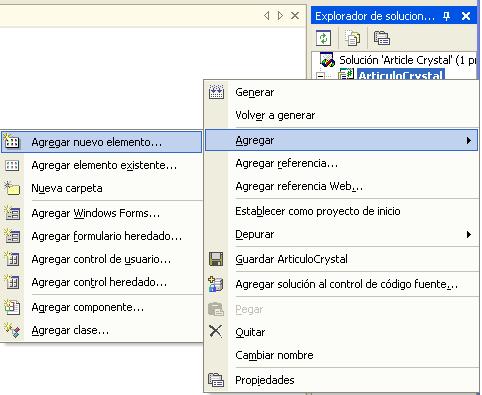Click the Explorador de soluciones title bar
The image size is (482, 395).
pyautogui.click(x=394, y=16)
